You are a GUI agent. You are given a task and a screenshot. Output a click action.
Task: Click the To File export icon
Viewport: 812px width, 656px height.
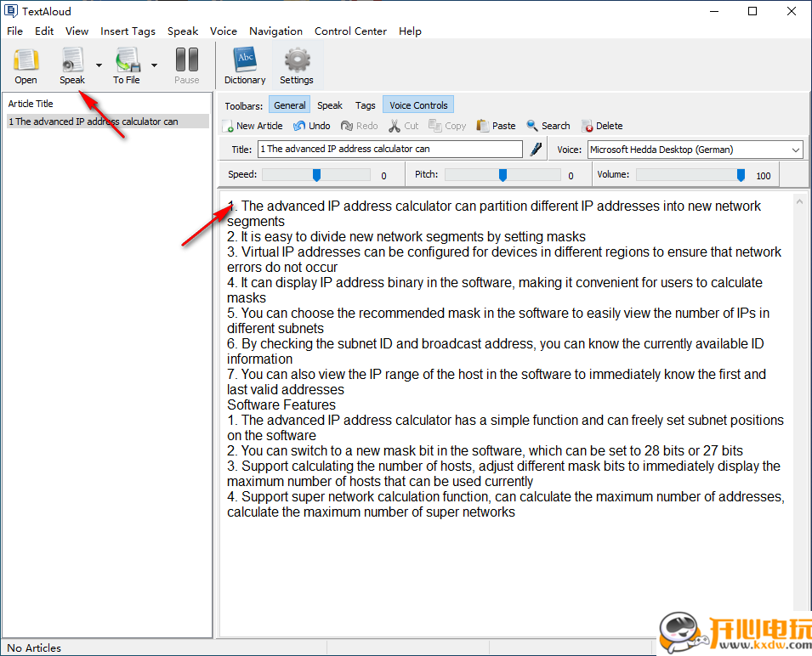pyautogui.click(x=127, y=60)
